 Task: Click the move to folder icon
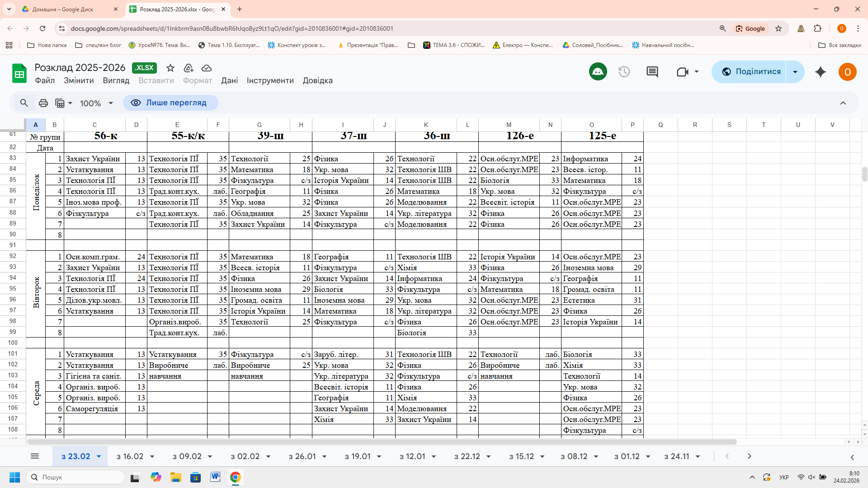[x=189, y=68]
